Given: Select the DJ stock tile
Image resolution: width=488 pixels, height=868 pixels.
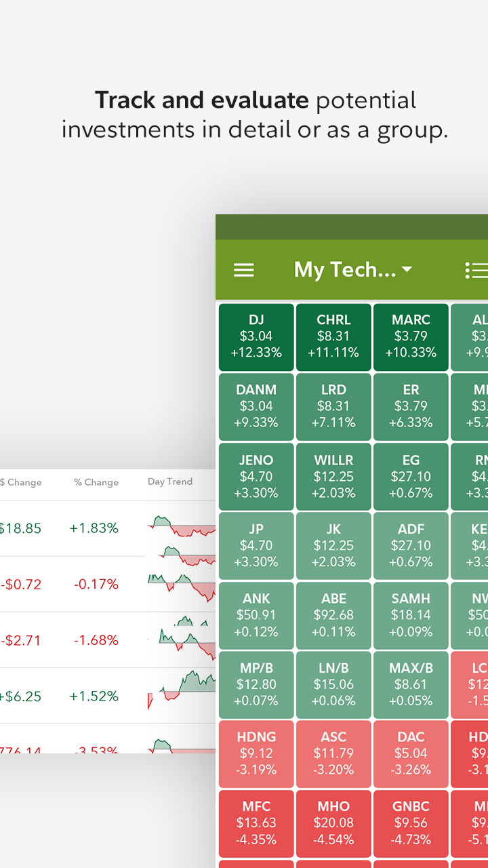Looking at the screenshot, I should click(x=256, y=336).
